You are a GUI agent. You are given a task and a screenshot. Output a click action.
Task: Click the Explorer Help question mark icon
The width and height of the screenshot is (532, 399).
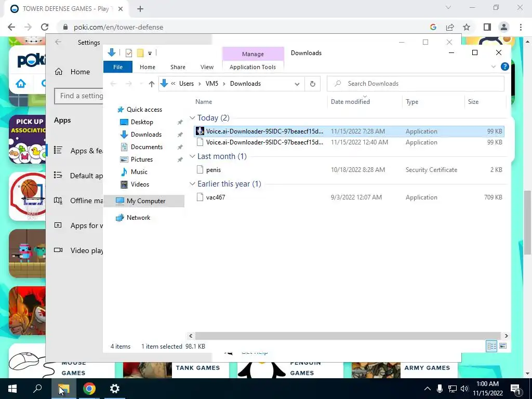point(504,66)
